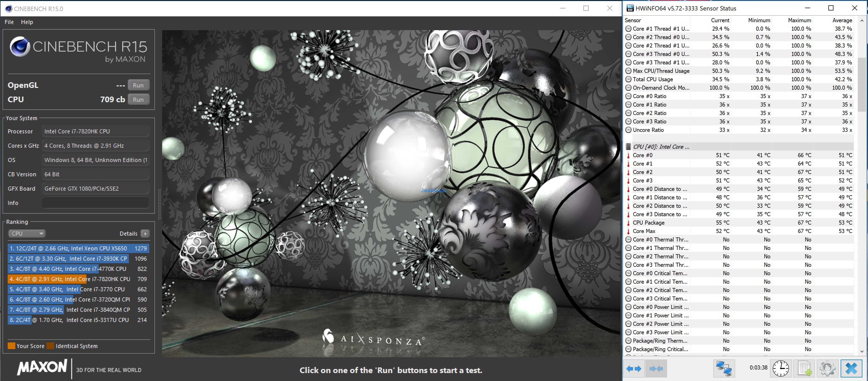Click the rendered AIXSPONZA scene image
This screenshot has height=381, width=868.
tap(391, 194)
